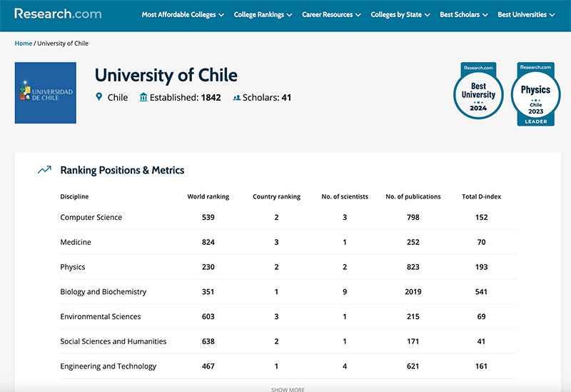The image size is (571, 392).
Task: Expand the Colleges by State menu
Action: (x=400, y=14)
